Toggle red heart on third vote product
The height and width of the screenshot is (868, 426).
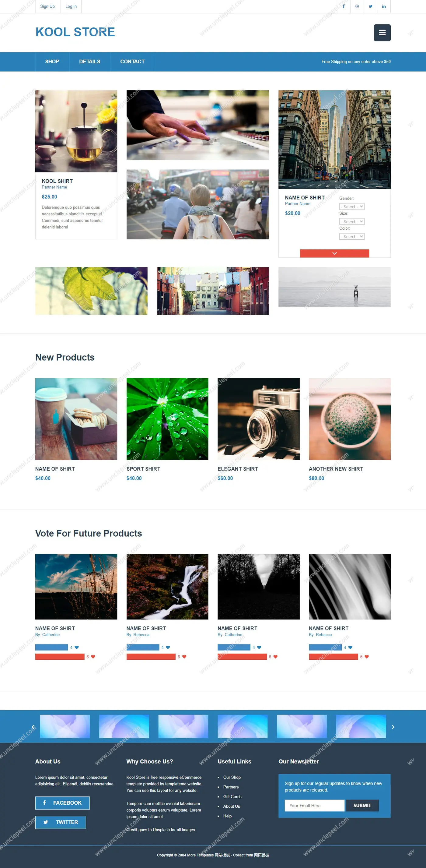[x=275, y=657]
